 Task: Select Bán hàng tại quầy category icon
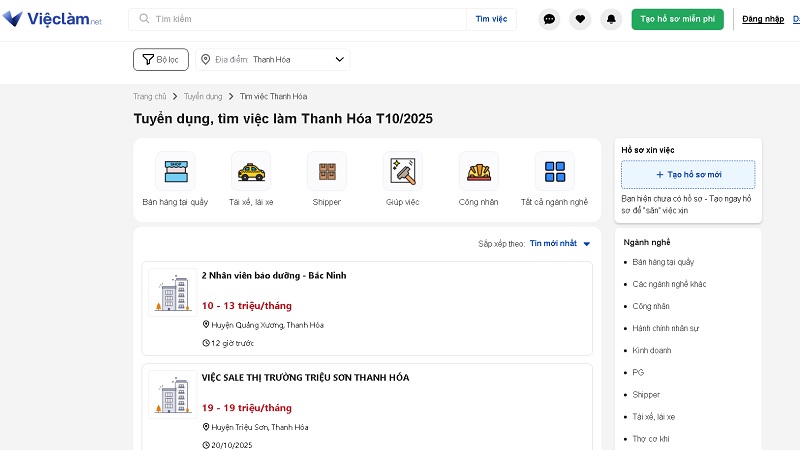coord(176,171)
